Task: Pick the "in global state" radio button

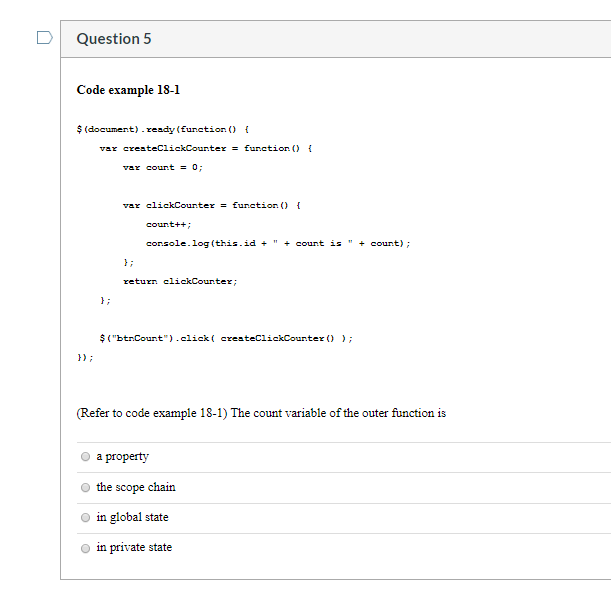Action: [85, 517]
